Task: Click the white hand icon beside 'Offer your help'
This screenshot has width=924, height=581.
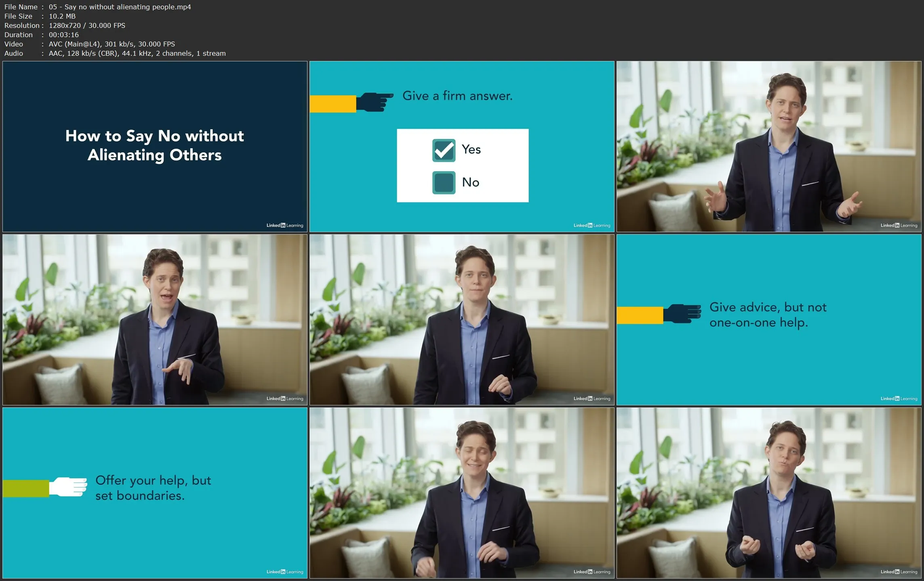Action: coord(68,487)
